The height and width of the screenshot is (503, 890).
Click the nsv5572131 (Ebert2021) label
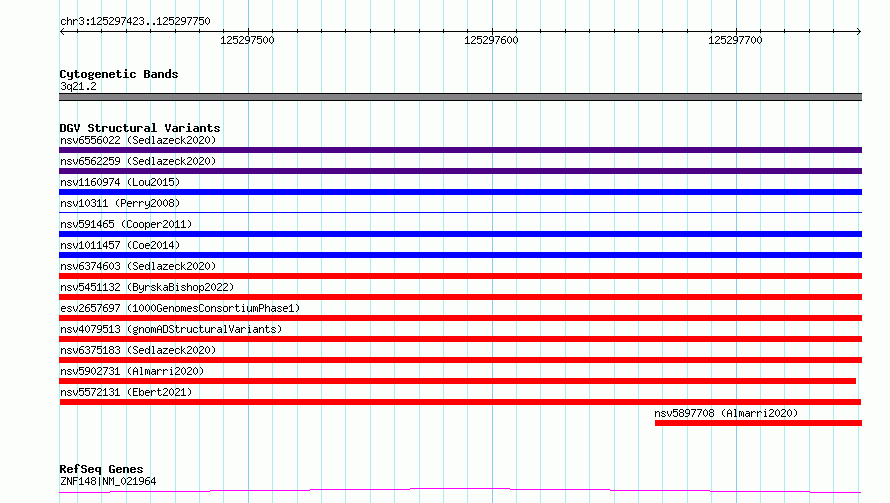[126, 392]
